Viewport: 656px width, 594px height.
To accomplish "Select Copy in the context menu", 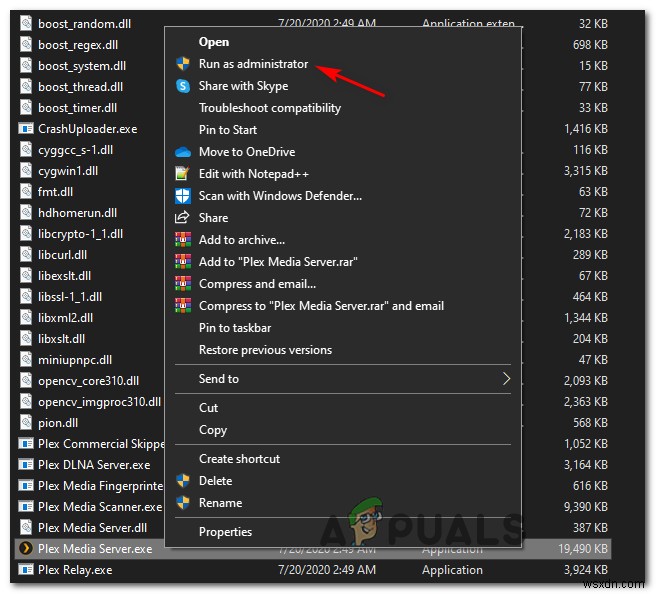I will click(x=213, y=430).
